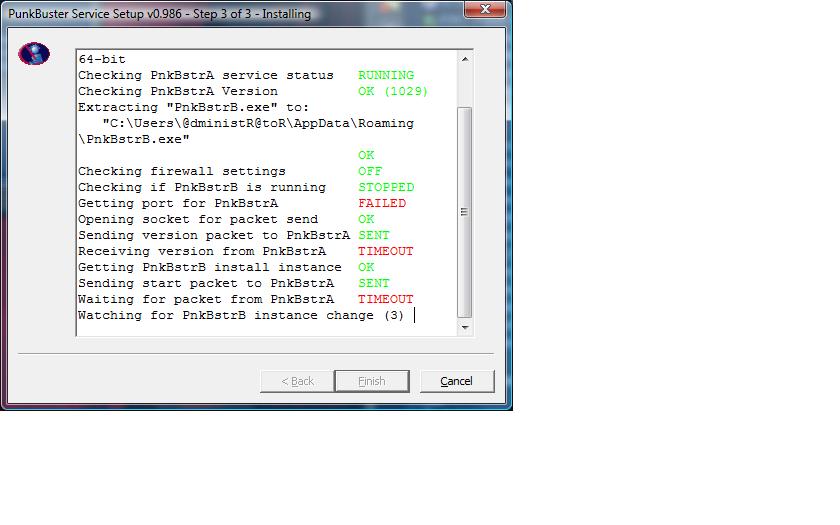Click the log scrollbar thumb

pos(465,212)
